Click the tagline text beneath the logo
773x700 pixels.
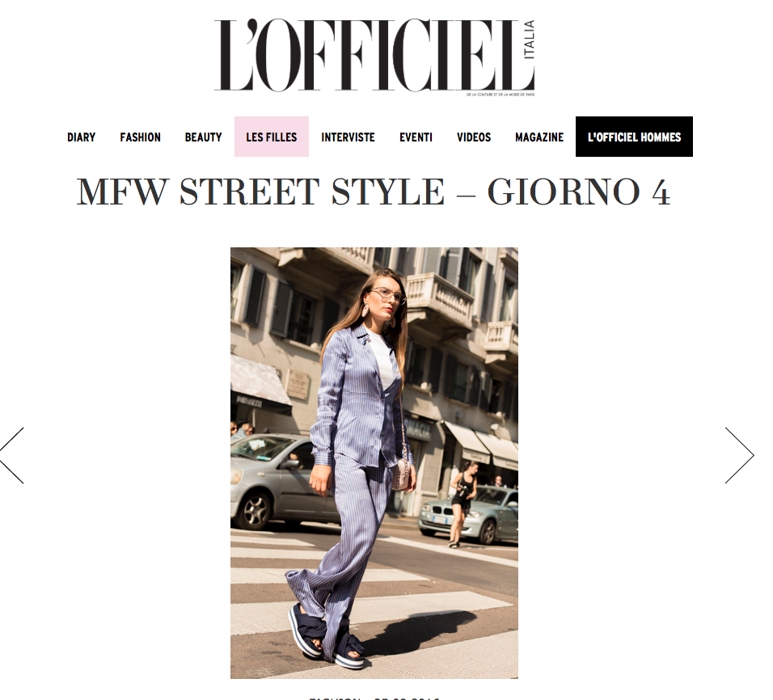[x=501, y=95]
